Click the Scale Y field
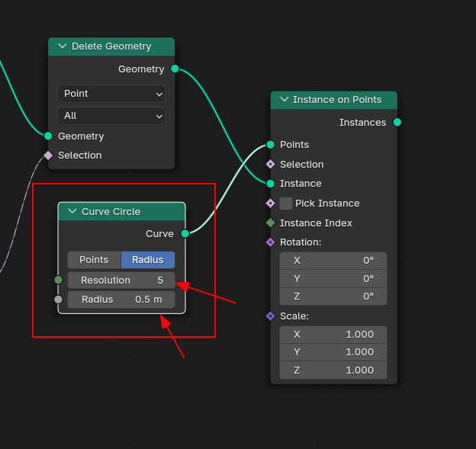This screenshot has width=476, height=449. [x=333, y=352]
